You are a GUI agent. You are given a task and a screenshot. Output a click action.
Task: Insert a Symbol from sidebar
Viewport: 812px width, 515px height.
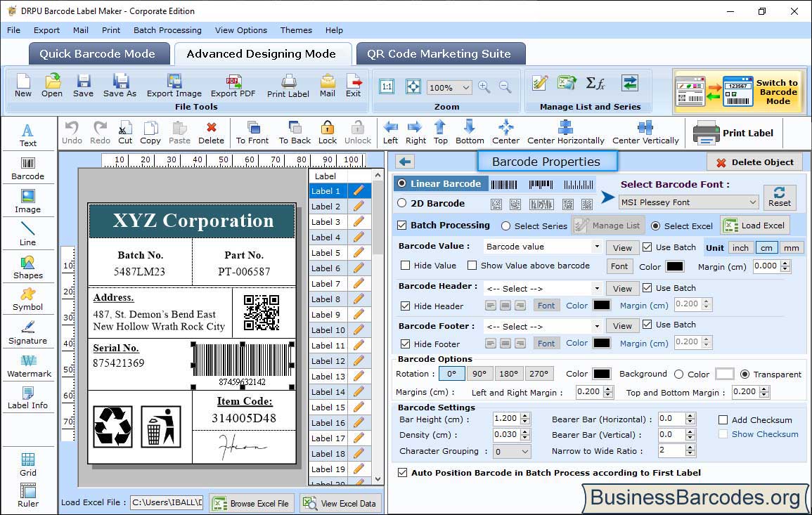click(x=28, y=299)
